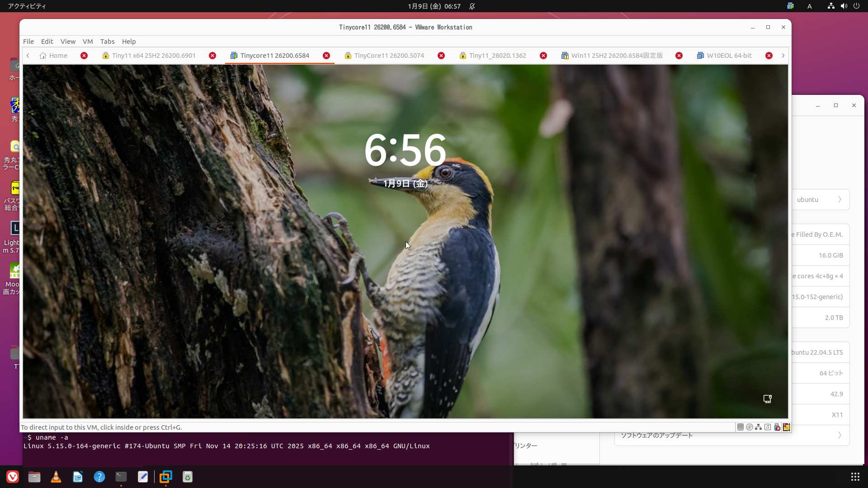The width and height of the screenshot is (868, 488).
Task: Open the network adapter status icon
Action: pos(759,427)
